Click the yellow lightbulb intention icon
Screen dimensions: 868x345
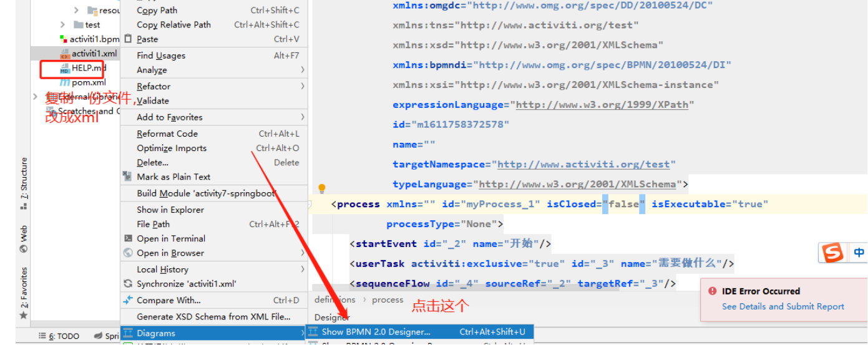point(322,188)
